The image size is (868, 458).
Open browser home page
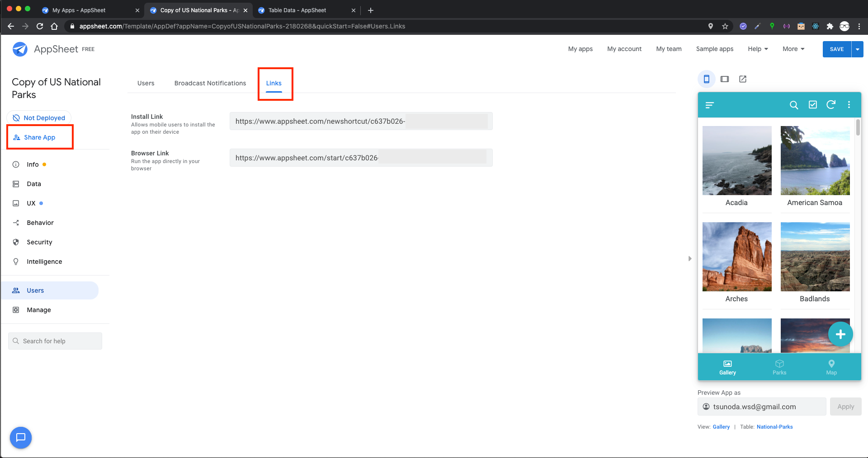pyautogui.click(x=54, y=26)
